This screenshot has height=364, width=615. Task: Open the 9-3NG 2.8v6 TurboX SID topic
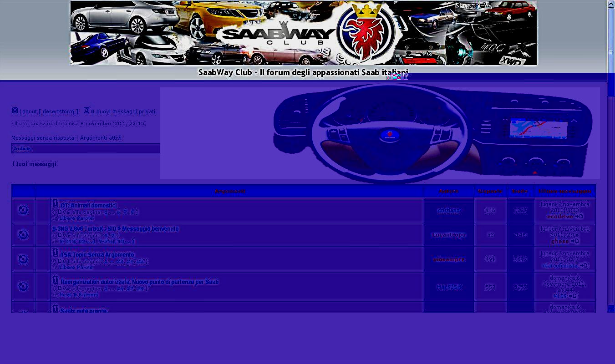pos(116,229)
